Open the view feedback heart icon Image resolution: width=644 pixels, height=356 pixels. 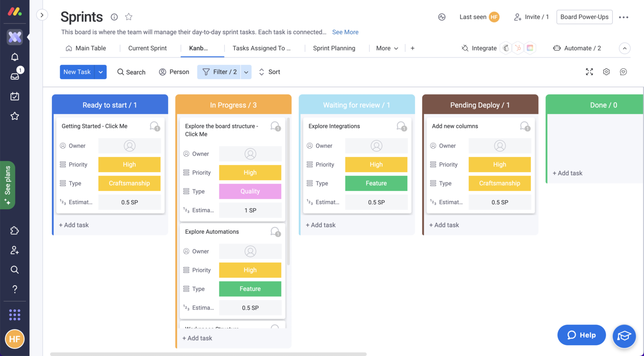tap(623, 72)
